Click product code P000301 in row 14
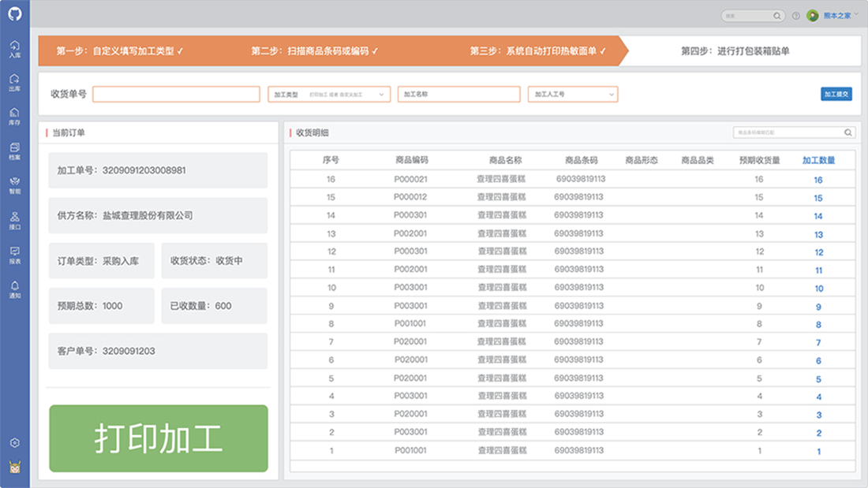Viewport: 868px width, 488px height. point(410,214)
